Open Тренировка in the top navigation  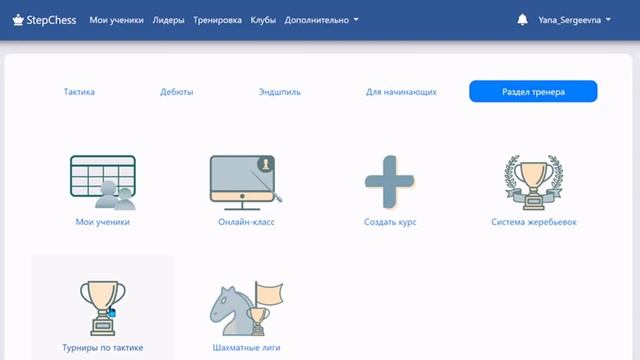(x=217, y=20)
